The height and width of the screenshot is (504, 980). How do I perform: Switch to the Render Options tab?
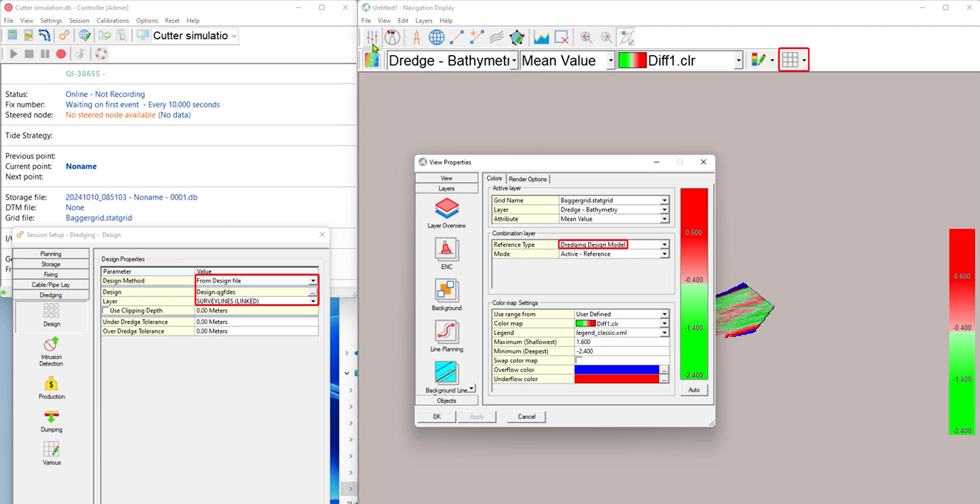tap(527, 179)
